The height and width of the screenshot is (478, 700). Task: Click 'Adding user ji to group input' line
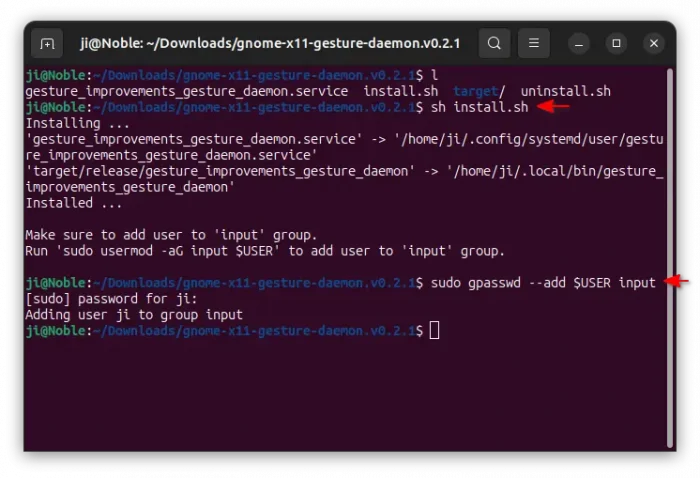[x=133, y=315]
